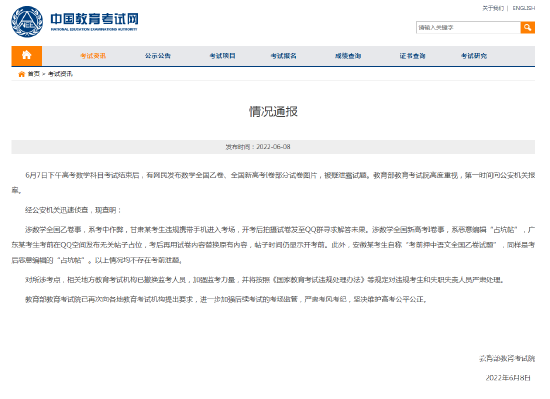Image resolution: width=550 pixels, height=399 pixels.
Task: Open the 证书查询 menu tab
Action: tap(412, 56)
